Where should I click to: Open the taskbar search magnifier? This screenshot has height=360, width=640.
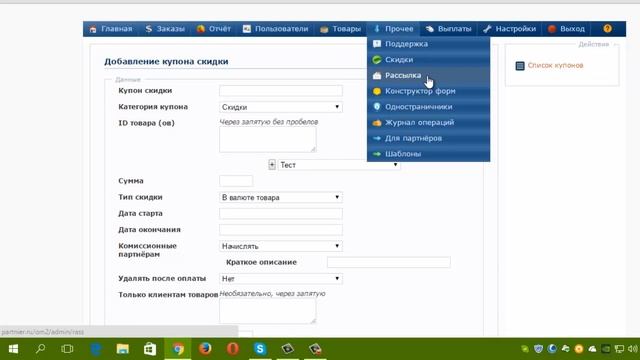coord(40,349)
